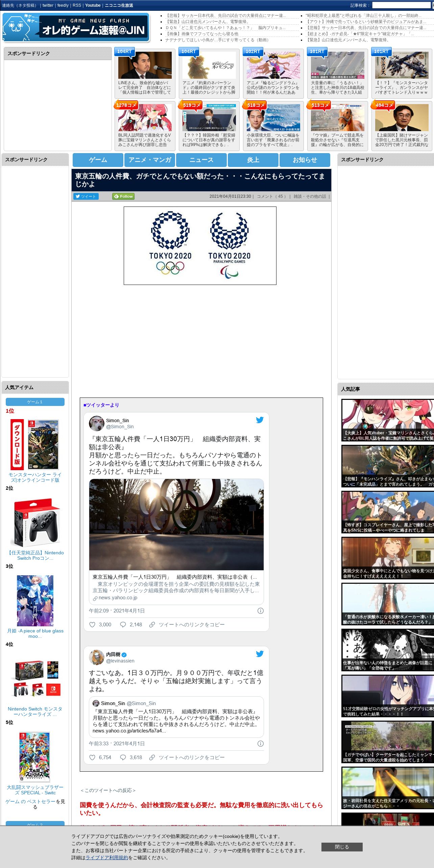Open the 494コメ 黒川元検事長 article thumbnail
This screenshot has width=434, height=868.
tap(402, 118)
